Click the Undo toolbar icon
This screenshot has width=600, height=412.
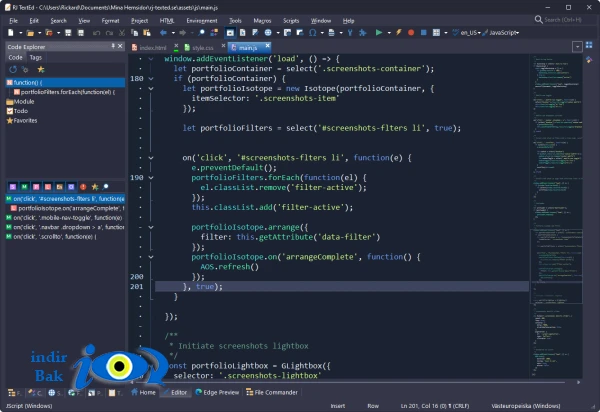tap(96, 33)
